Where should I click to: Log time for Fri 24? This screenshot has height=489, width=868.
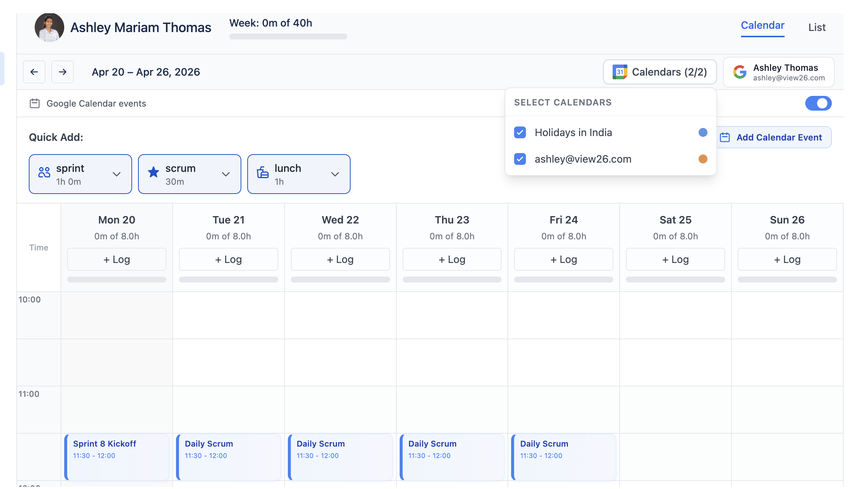pos(564,259)
